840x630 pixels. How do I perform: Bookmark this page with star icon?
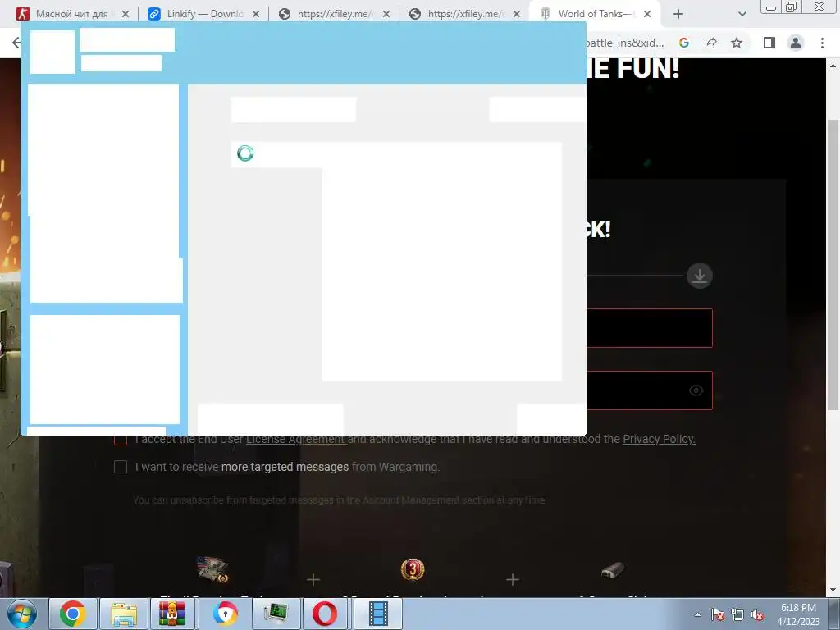(x=737, y=43)
